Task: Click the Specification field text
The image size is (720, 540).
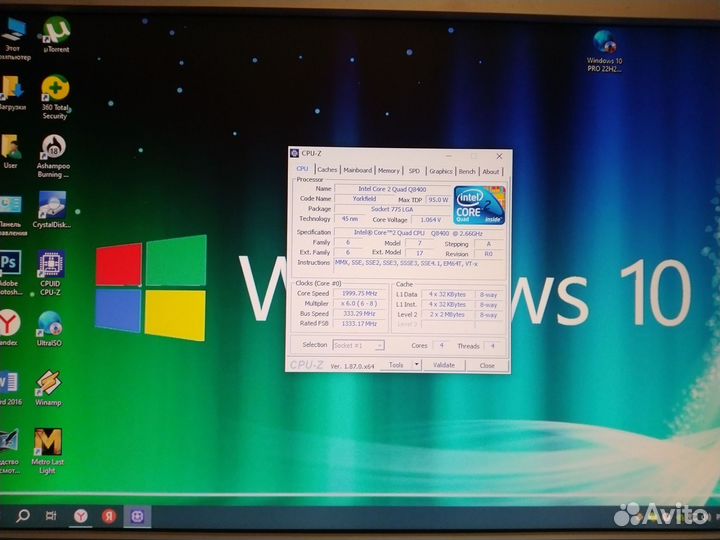Action: [419, 233]
